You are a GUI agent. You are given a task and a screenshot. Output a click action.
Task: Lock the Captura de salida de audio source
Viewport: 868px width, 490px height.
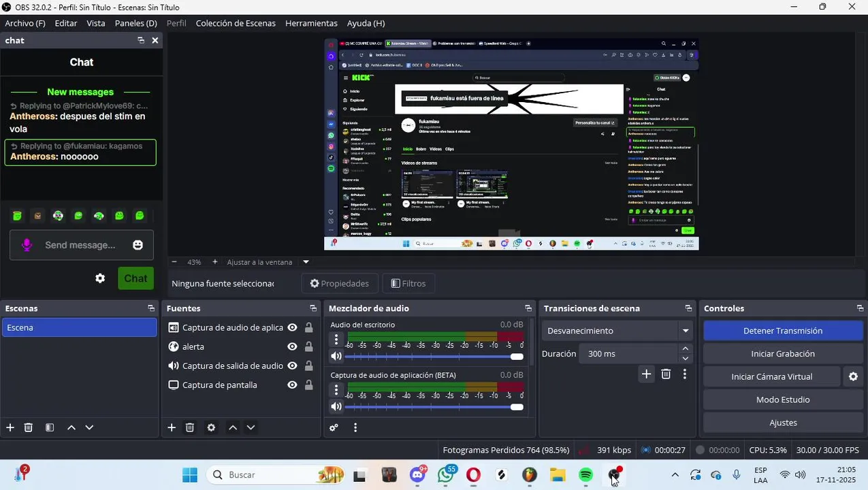click(x=309, y=365)
